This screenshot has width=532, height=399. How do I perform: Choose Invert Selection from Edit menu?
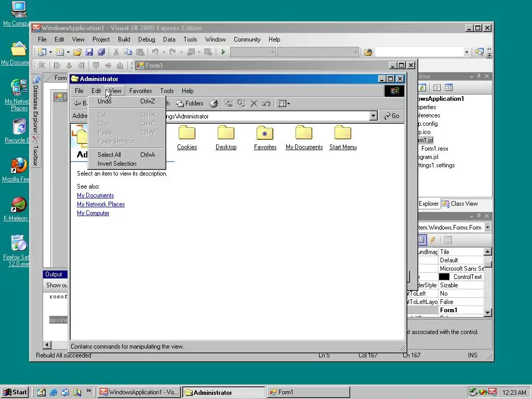coord(127,164)
